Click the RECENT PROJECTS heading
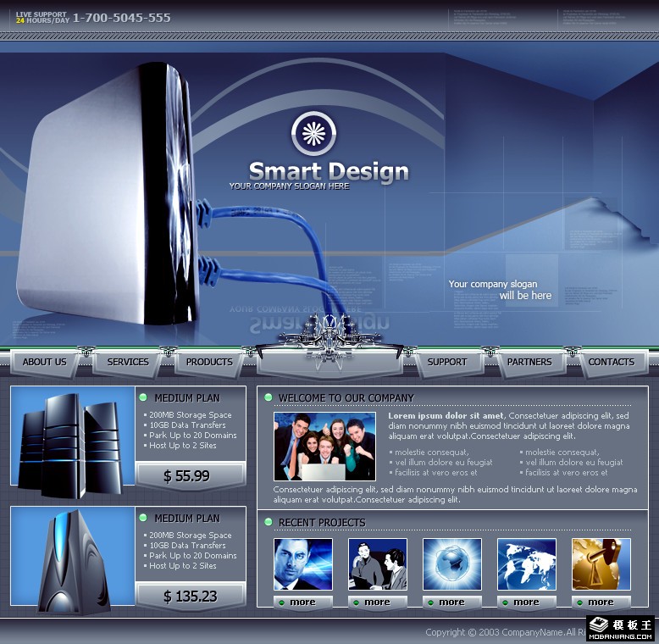The height and width of the screenshot is (644, 659). pos(322,523)
